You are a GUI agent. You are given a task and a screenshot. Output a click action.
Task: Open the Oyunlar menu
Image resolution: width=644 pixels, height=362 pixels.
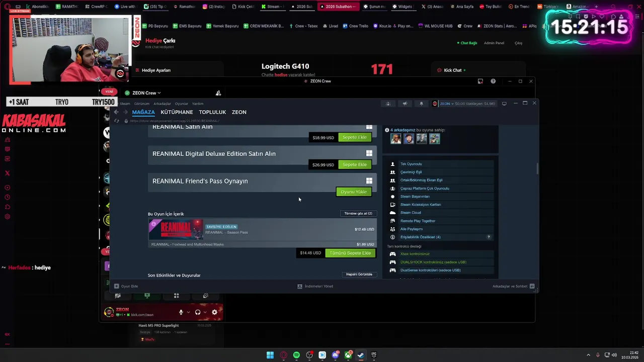coord(182,104)
